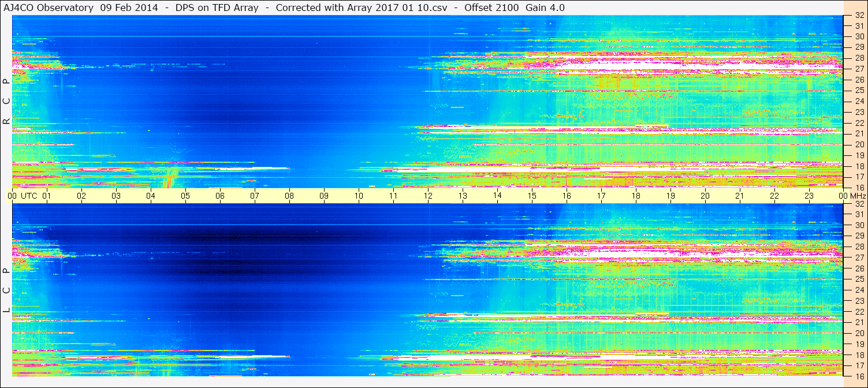Click the 26 MHz label in RCP panel
This screenshot has width=868, height=388.
[x=859, y=80]
